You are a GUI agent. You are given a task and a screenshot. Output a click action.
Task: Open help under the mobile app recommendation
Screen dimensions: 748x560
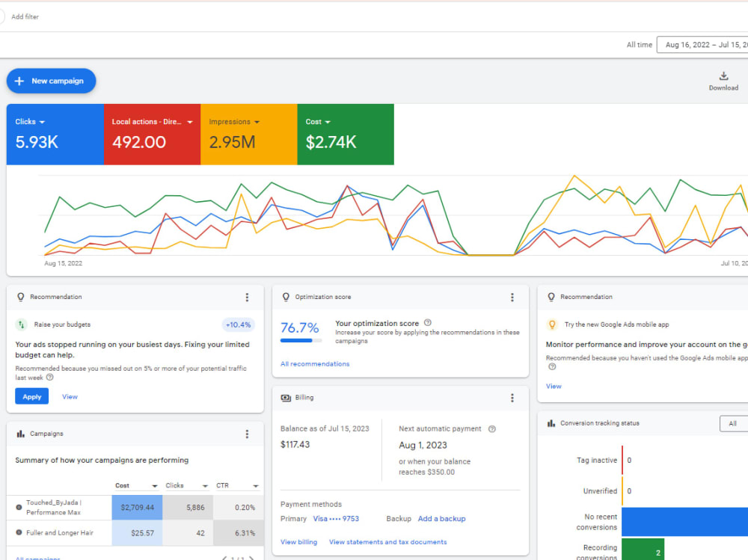point(552,367)
